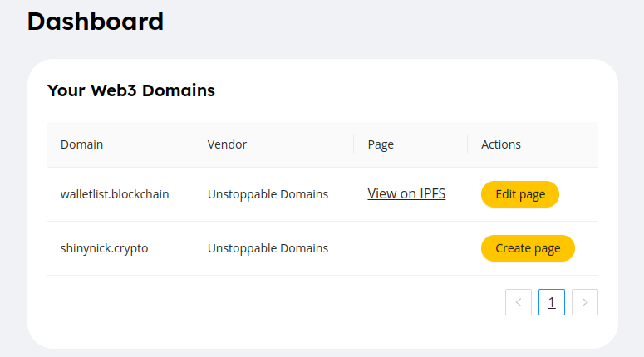644x357 pixels.
Task: Click the Vendor column header
Action: click(227, 144)
